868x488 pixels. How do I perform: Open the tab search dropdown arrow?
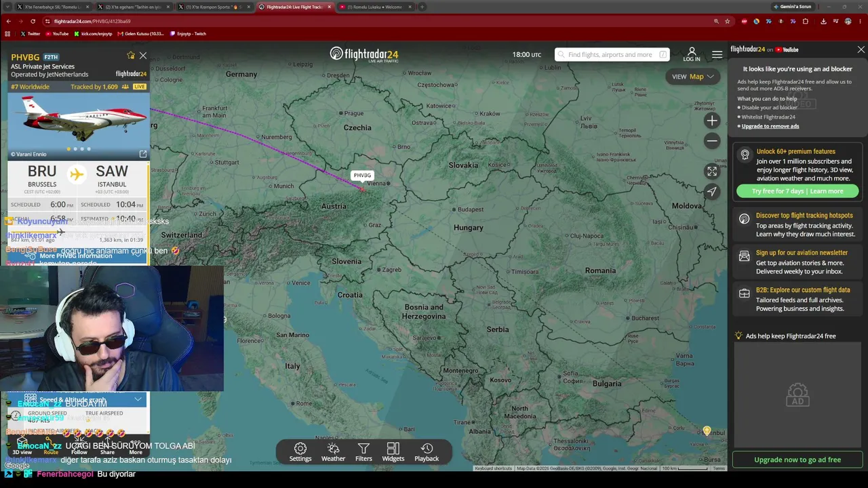[x=8, y=7]
